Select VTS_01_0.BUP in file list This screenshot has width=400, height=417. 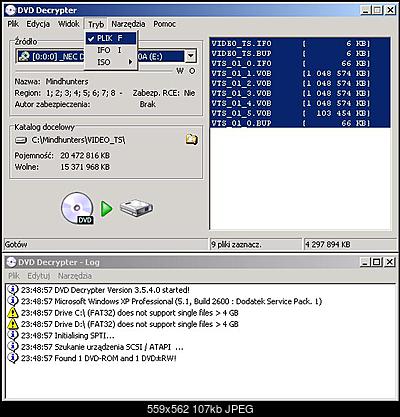[x=300, y=123]
